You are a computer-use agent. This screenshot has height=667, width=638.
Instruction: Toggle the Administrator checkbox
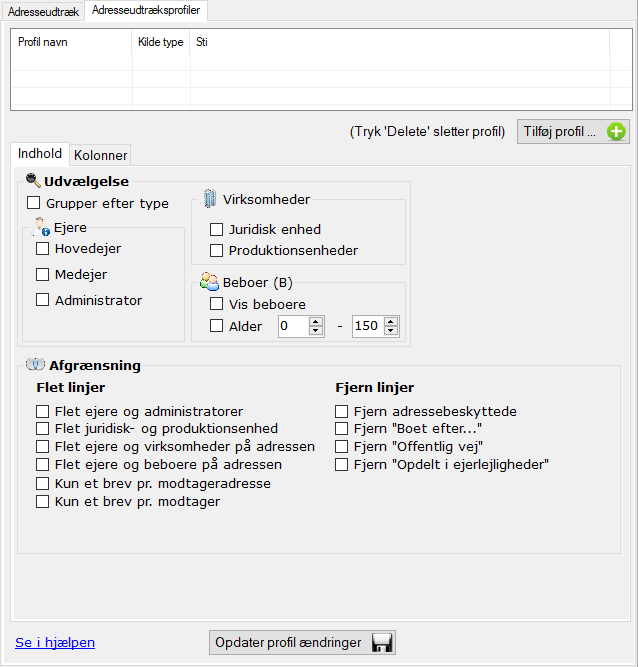pyautogui.click(x=43, y=299)
